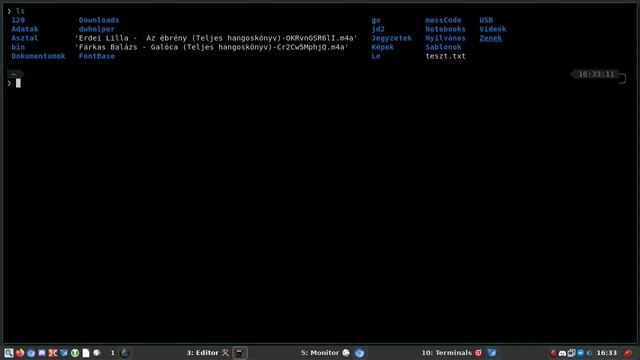Click the white face icon beside Monitor

(346, 353)
